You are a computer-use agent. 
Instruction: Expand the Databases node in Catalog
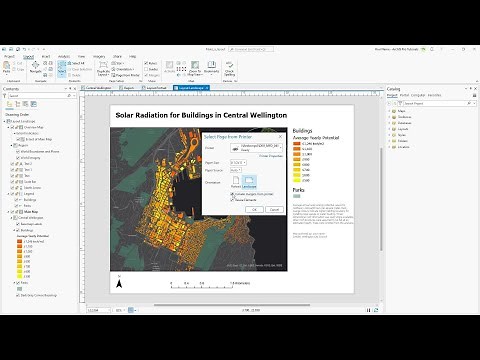point(389,123)
